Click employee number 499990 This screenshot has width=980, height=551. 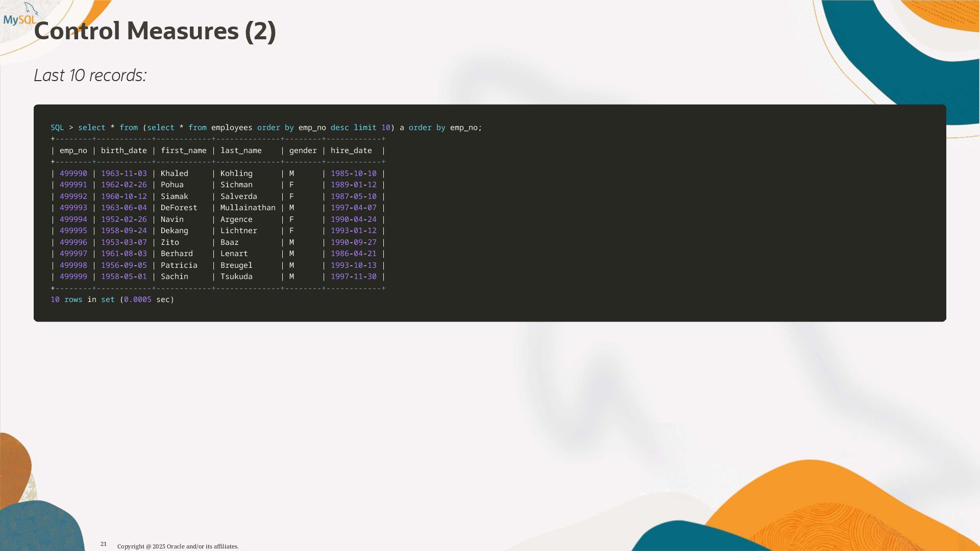pyautogui.click(x=73, y=173)
